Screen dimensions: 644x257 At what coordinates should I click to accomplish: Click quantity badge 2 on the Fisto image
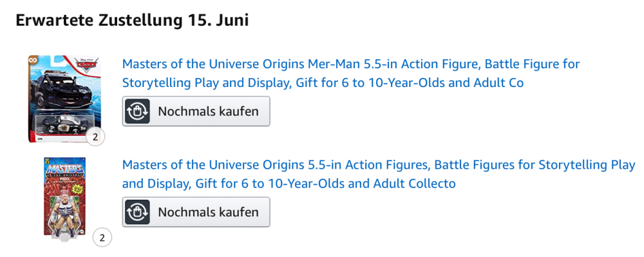[102, 237]
